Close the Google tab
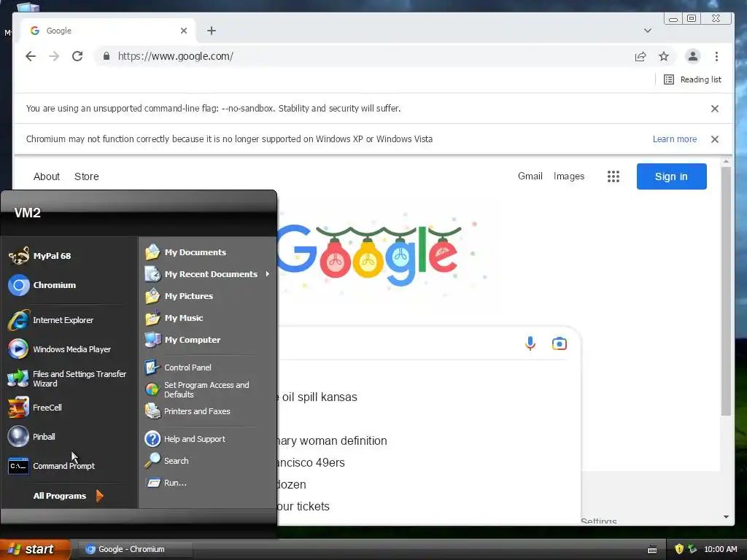This screenshot has width=747, height=560. (183, 31)
